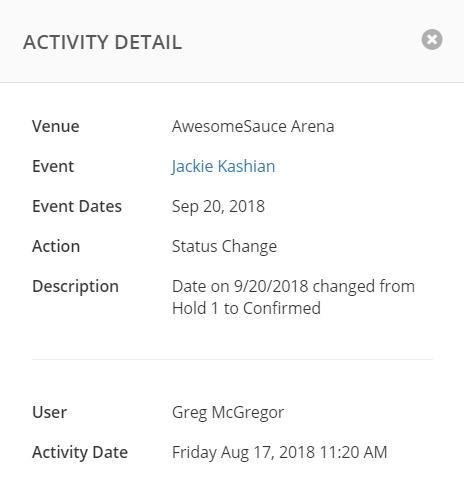Click the AwesomeSauce Arena venue value
The height and width of the screenshot is (492, 464).
point(253,126)
